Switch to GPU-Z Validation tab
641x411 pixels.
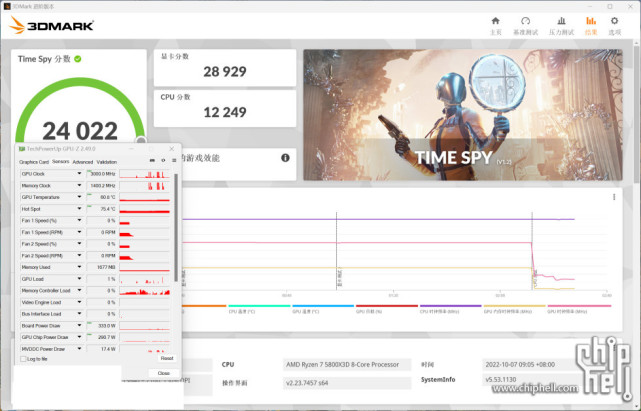107,162
